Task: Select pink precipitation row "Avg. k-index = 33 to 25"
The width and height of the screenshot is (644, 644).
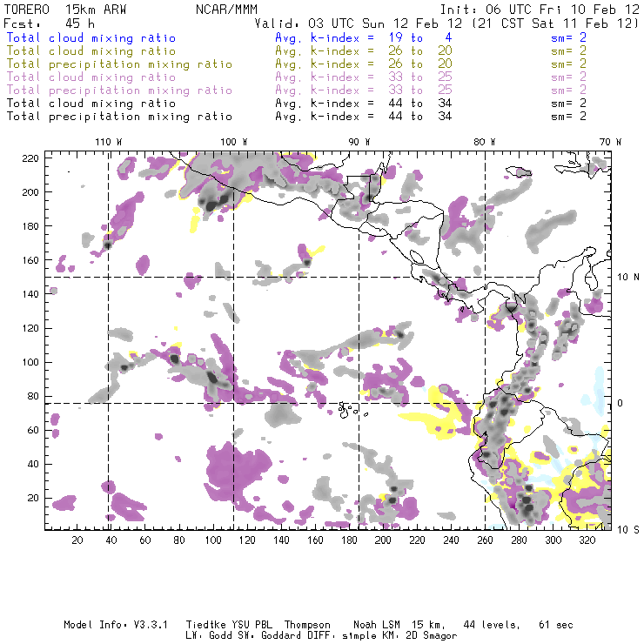Action: coord(364,90)
